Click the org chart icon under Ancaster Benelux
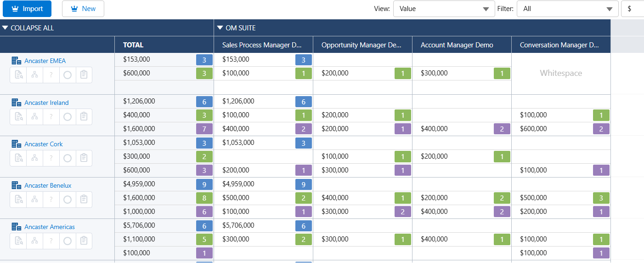644x264 pixels. pyautogui.click(x=34, y=200)
